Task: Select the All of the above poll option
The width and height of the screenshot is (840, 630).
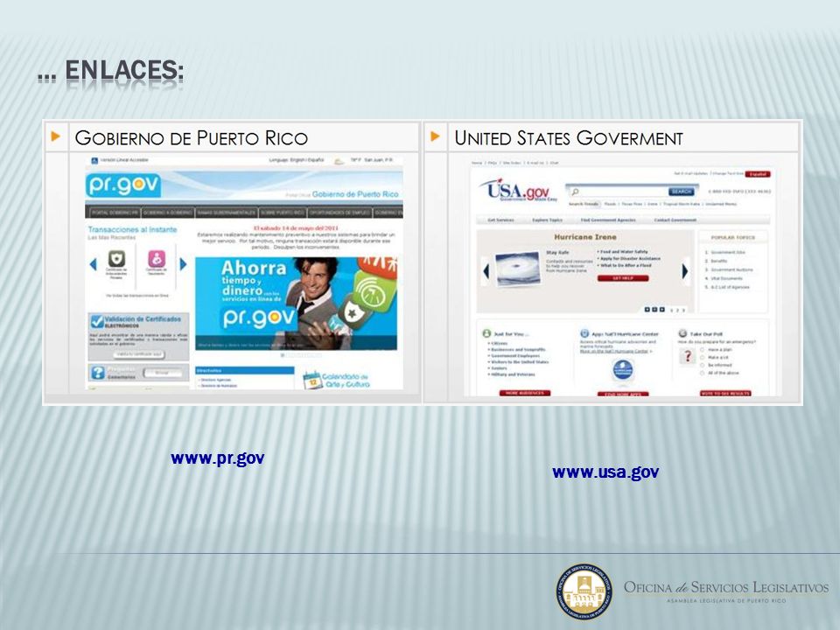Action: (x=702, y=373)
